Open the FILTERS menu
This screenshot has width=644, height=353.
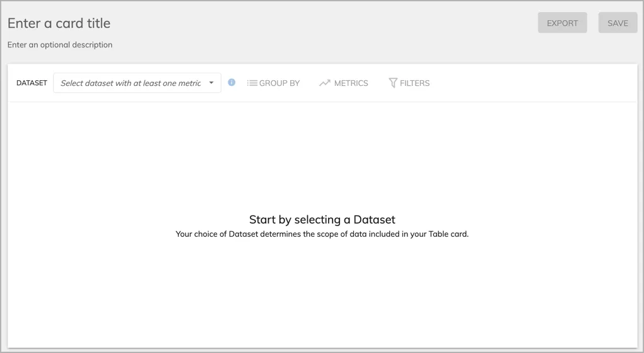[409, 83]
